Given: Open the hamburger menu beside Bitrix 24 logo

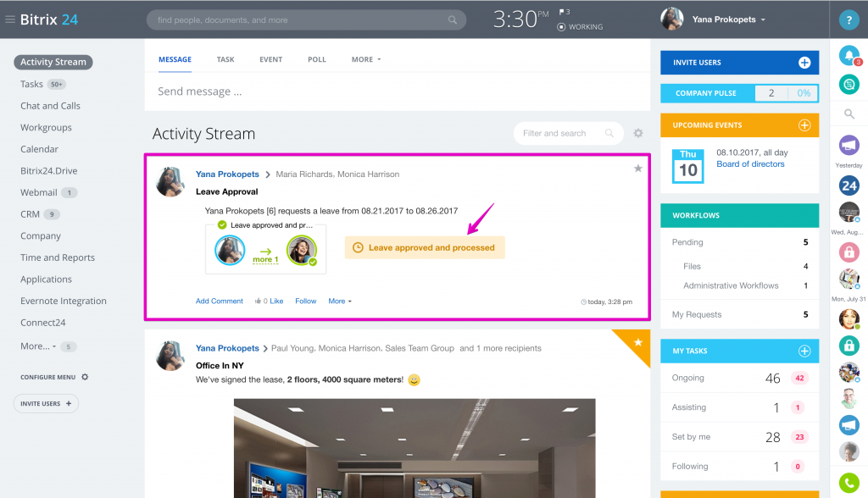Looking at the screenshot, I should click(9, 19).
